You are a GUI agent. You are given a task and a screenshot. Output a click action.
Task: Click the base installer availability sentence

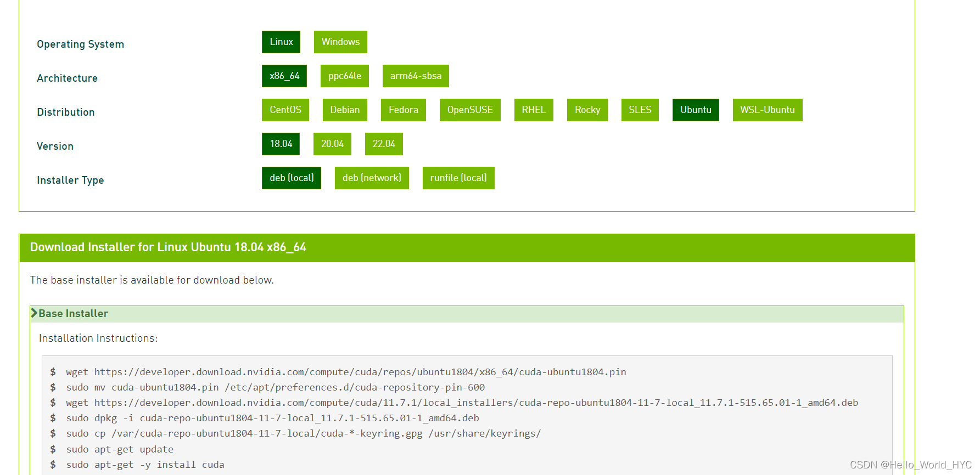click(152, 280)
